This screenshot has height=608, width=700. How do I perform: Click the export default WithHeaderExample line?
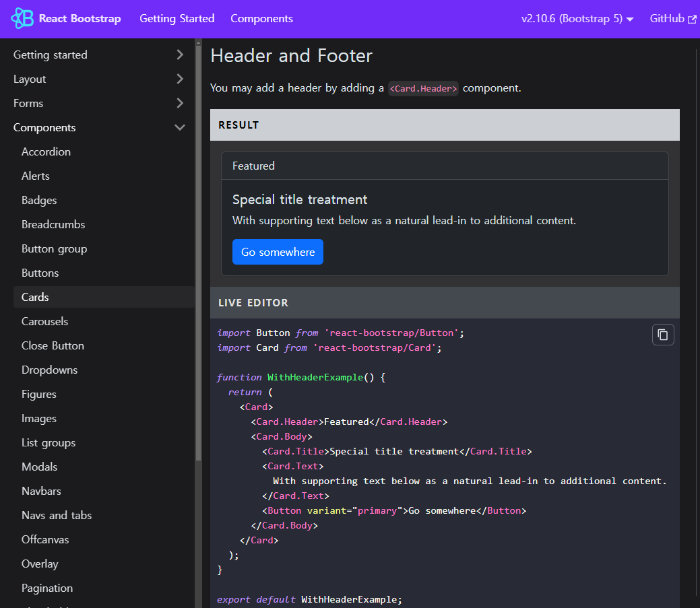[309, 599]
